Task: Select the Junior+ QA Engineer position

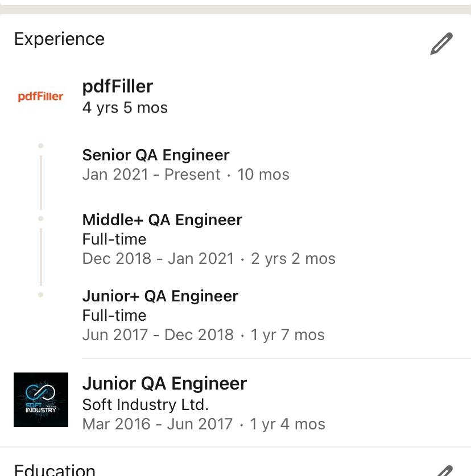Action: 160,296
